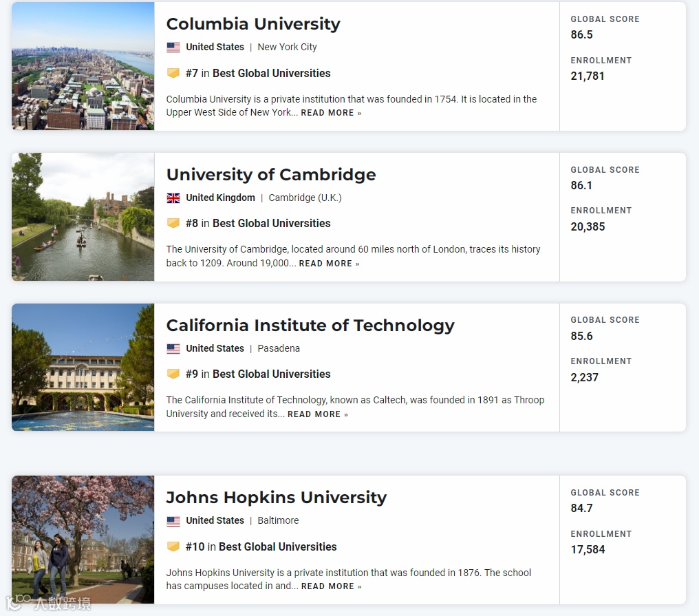The width and height of the screenshot is (699, 616).
Task: Expand University of Cambridge description via READ MORE
Action: [329, 264]
